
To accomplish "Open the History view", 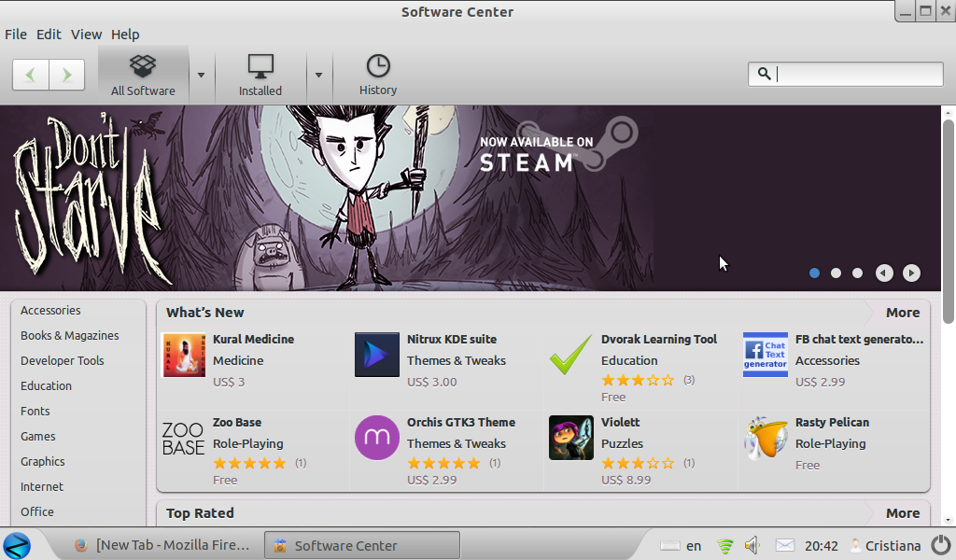I will (378, 75).
